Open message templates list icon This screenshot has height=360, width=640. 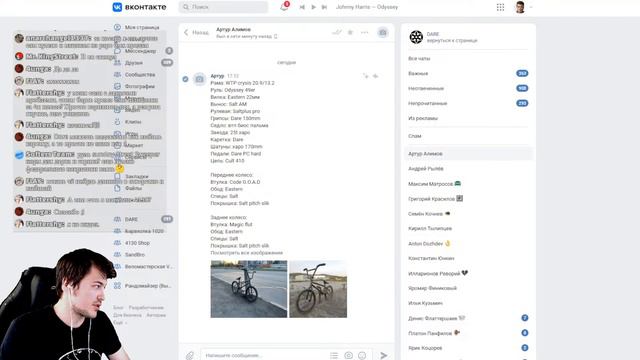(x=334, y=356)
